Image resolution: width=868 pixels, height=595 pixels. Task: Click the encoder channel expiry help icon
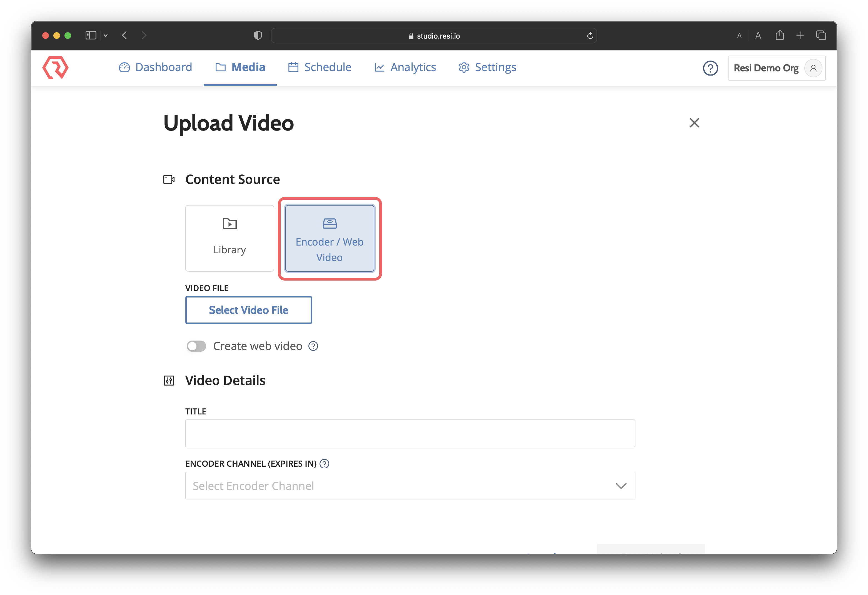[324, 464]
